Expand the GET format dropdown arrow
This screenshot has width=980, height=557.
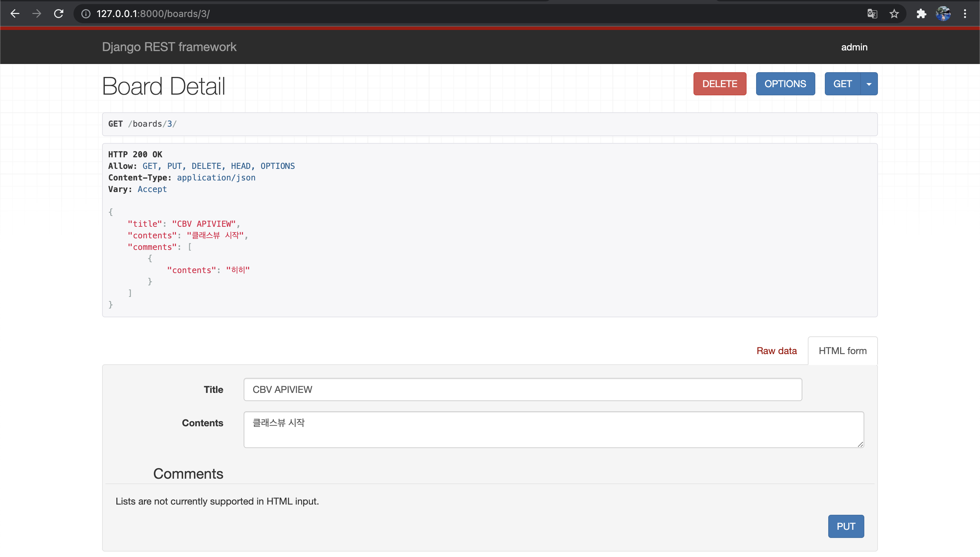pyautogui.click(x=869, y=84)
